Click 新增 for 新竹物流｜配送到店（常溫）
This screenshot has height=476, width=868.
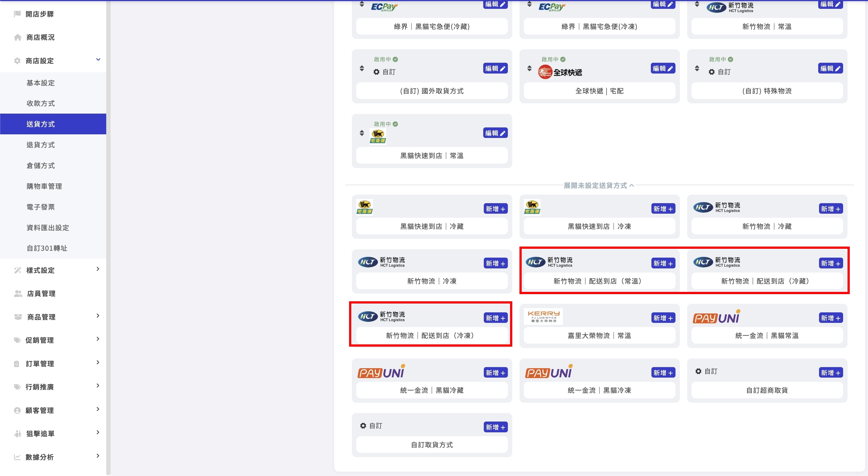(663, 264)
